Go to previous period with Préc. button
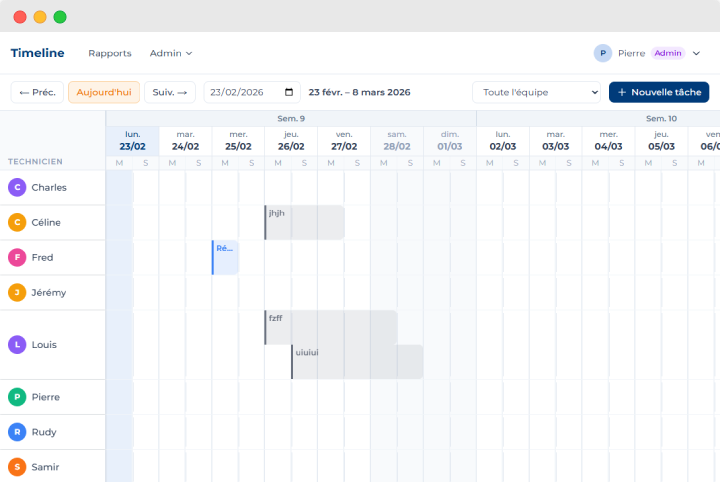 pos(38,92)
